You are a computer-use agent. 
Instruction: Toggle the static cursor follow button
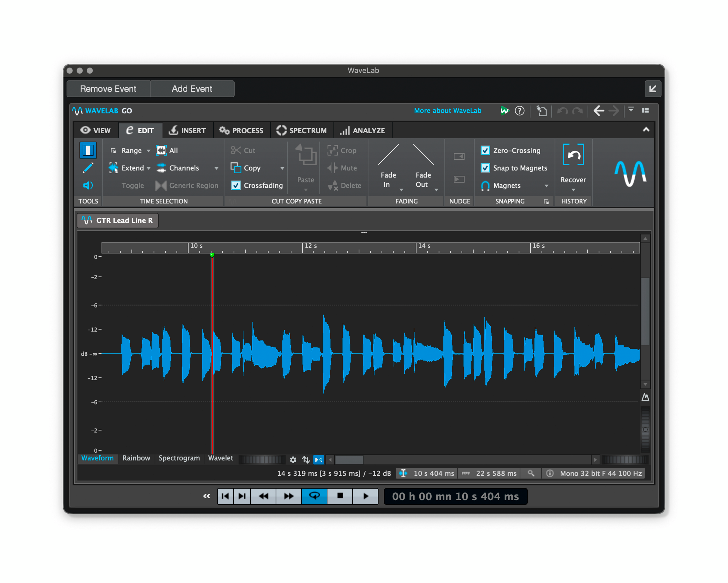pyautogui.click(x=318, y=460)
